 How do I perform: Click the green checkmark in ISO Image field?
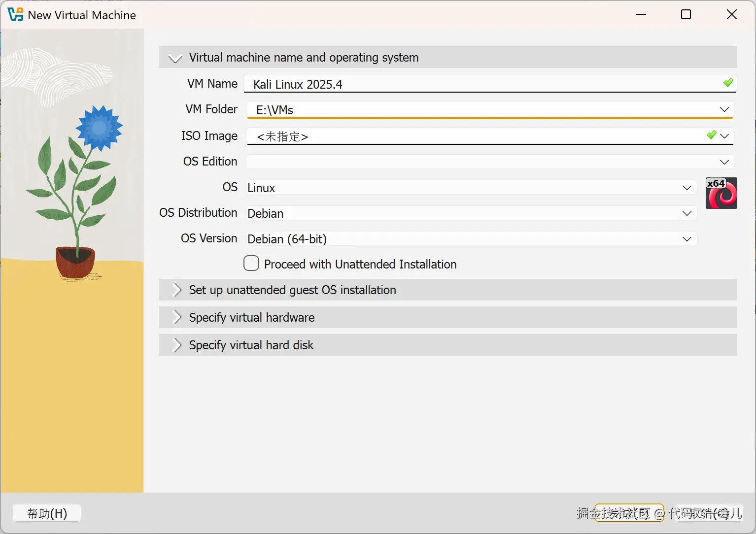(x=711, y=134)
